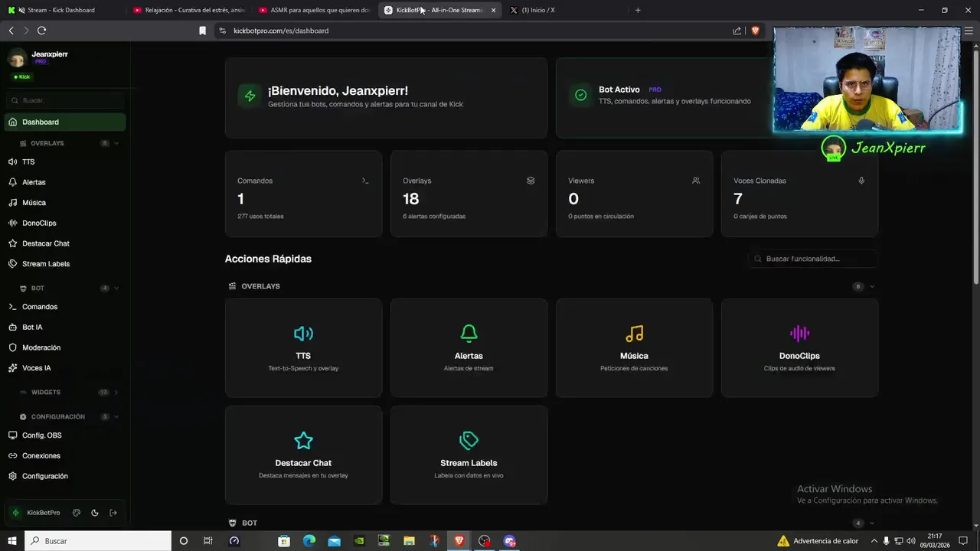Collapse BOT group in Acciones Rápidas
Viewport: 980px width, 551px height.
[871, 523]
